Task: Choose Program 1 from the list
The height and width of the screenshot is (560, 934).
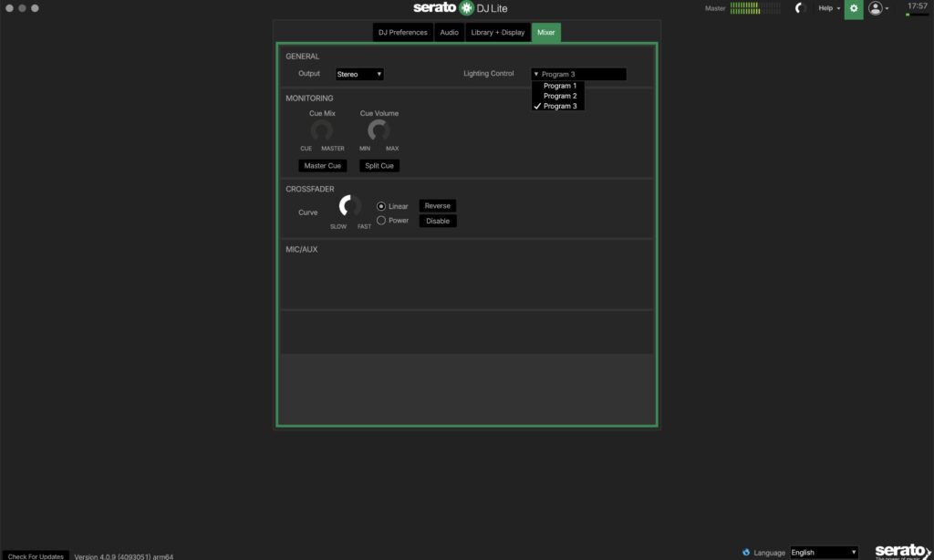Action: click(x=559, y=86)
